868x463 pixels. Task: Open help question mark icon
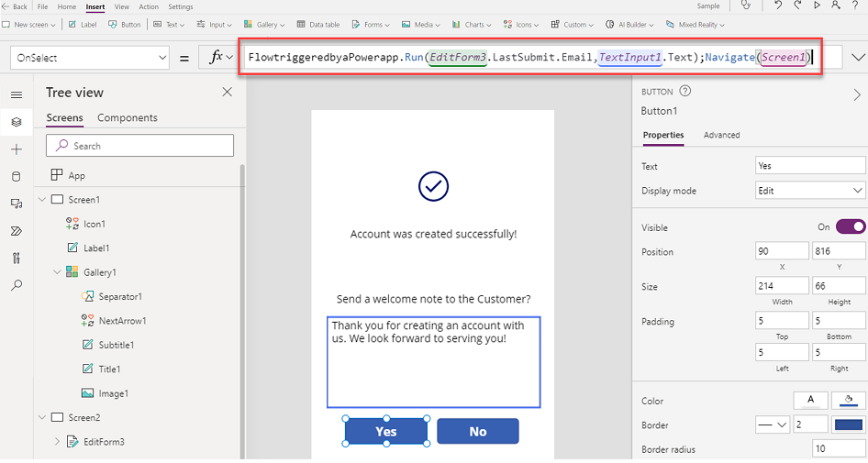coord(855,6)
